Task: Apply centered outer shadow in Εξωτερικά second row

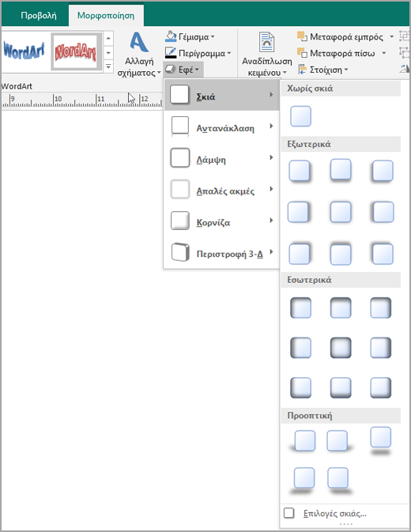Action: tap(341, 212)
